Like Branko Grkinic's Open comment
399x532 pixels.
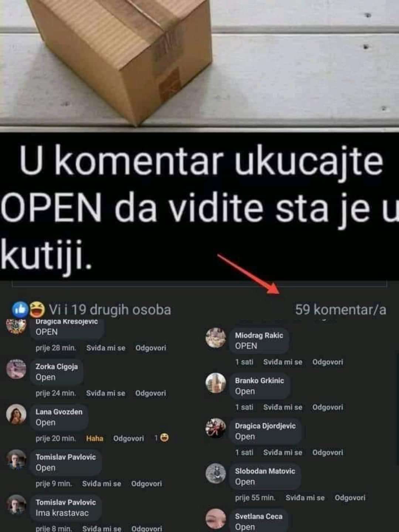click(x=283, y=407)
